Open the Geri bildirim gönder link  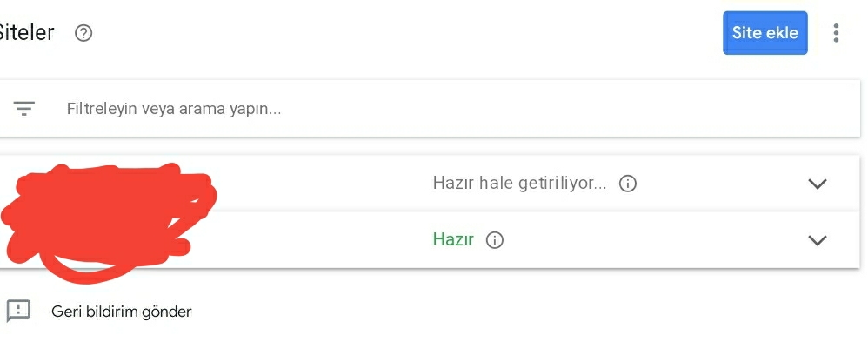point(121,311)
